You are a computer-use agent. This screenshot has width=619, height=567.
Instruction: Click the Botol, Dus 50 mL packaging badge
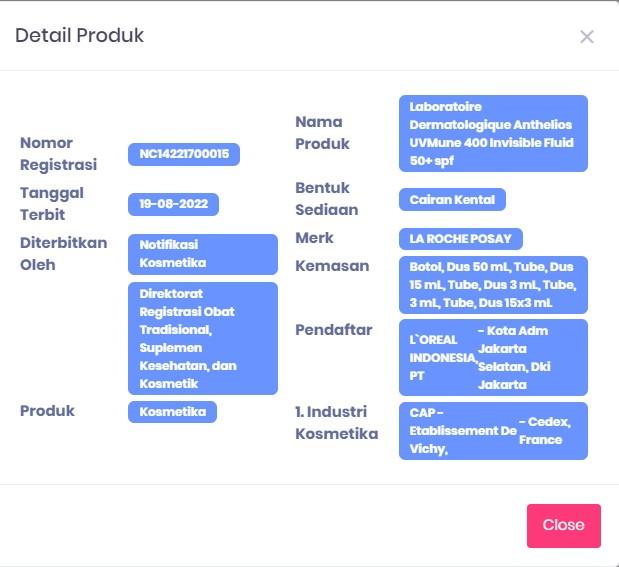coord(493,285)
